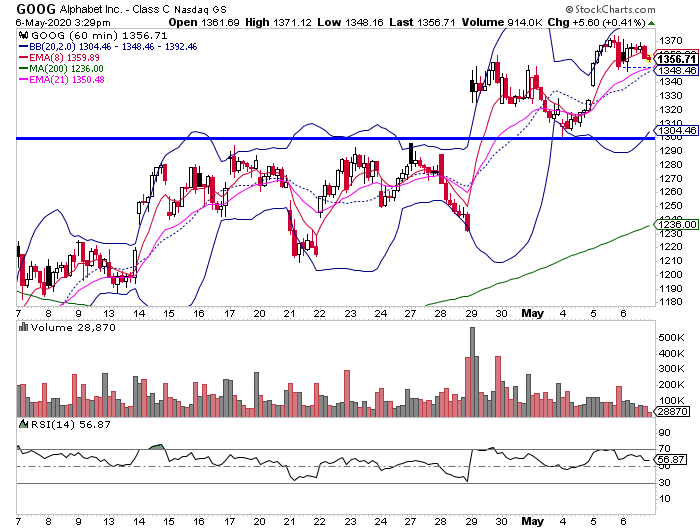Click the 'Alphabet Inc. - Class C' company name
Image resolution: width=700 pixels, height=530 pixels.
[x=114, y=9]
